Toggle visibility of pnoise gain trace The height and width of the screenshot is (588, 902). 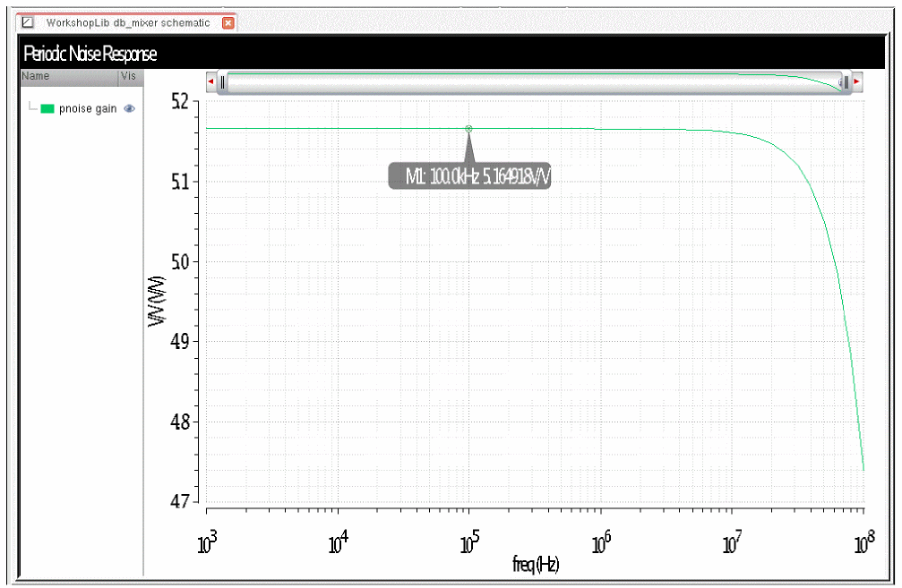coord(129,108)
